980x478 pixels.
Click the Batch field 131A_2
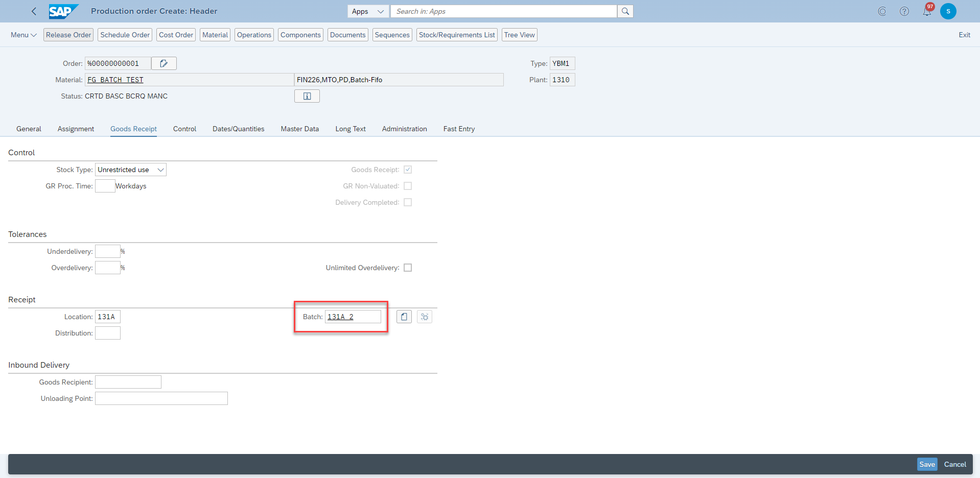pos(353,317)
